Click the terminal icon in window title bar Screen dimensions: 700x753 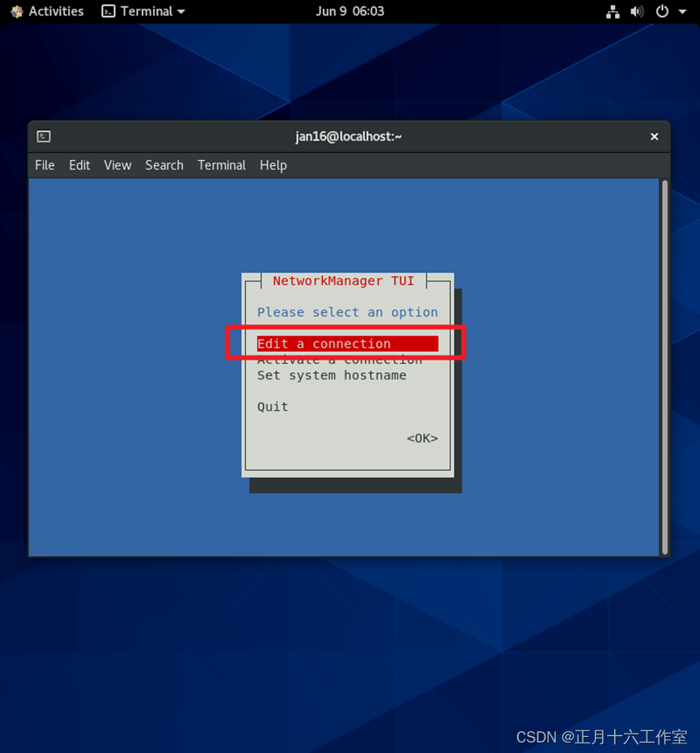click(44, 137)
